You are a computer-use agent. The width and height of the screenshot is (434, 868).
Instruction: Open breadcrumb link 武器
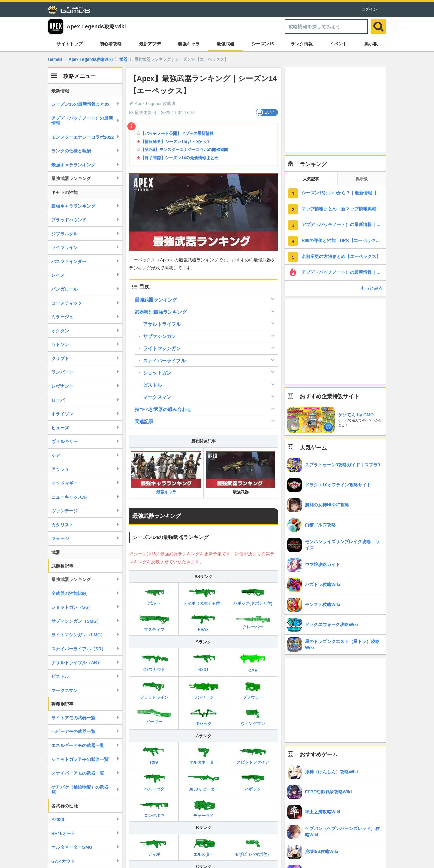coord(123,59)
